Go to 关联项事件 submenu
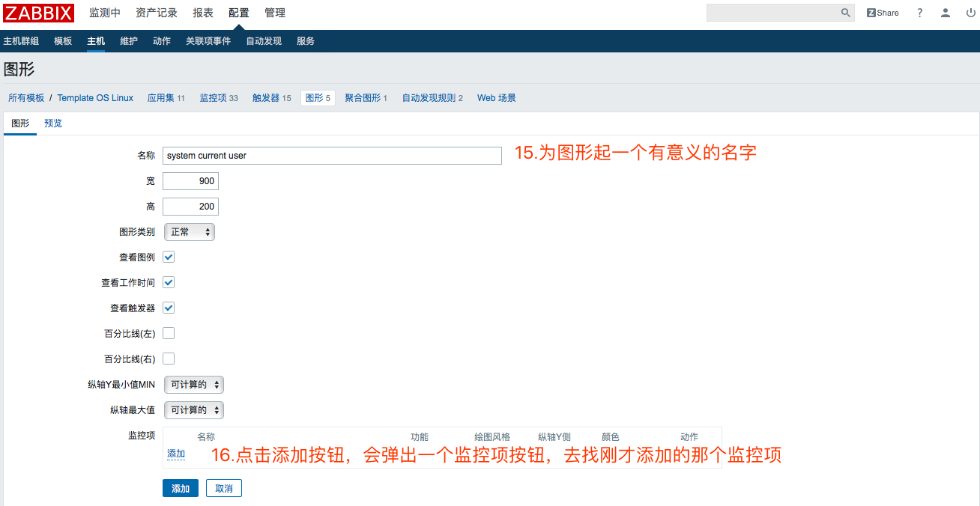 (x=208, y=41)
